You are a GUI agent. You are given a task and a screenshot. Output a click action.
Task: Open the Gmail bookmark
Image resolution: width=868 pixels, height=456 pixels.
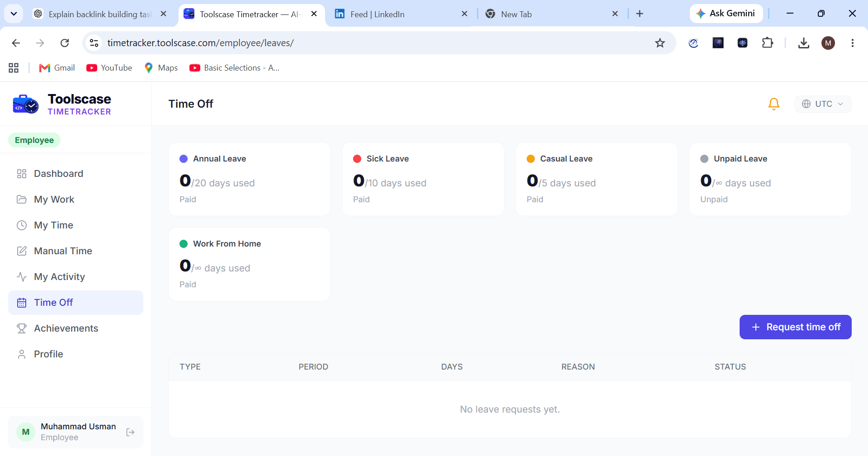(57, 68)
